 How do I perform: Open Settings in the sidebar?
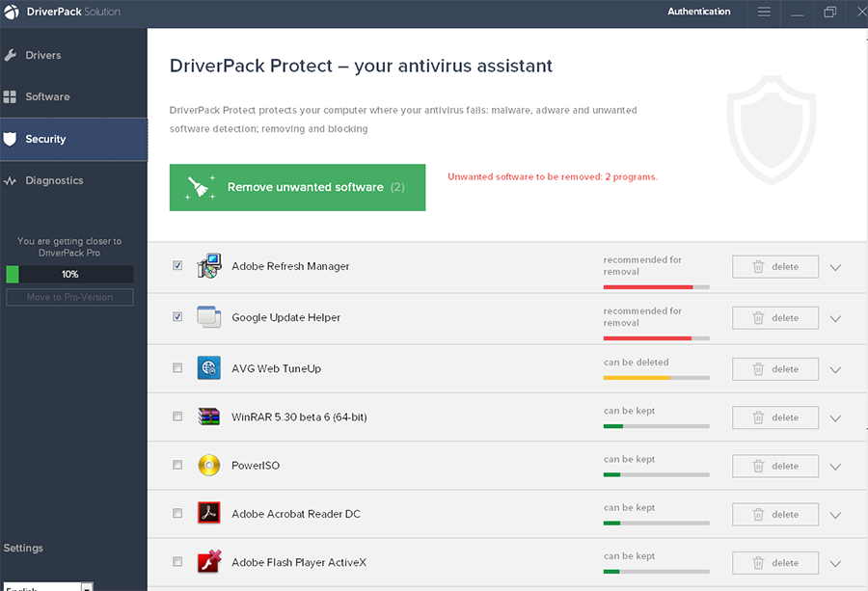[23, 548]
